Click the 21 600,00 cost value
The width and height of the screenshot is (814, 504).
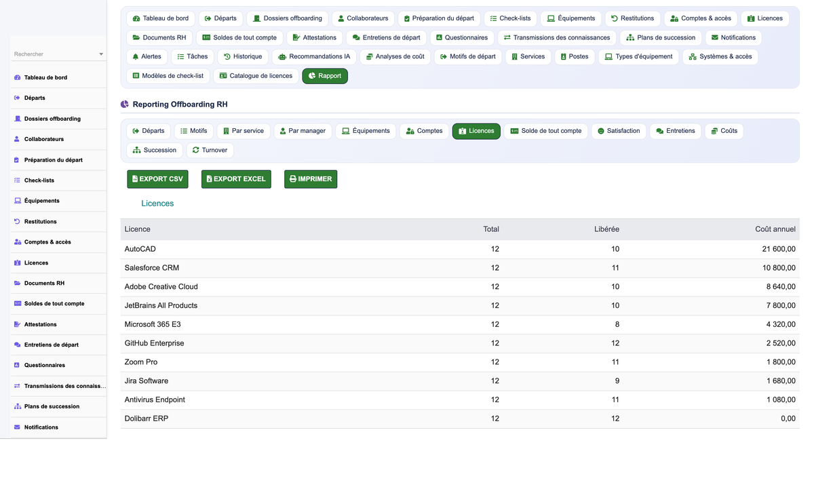tap(779, 249)
